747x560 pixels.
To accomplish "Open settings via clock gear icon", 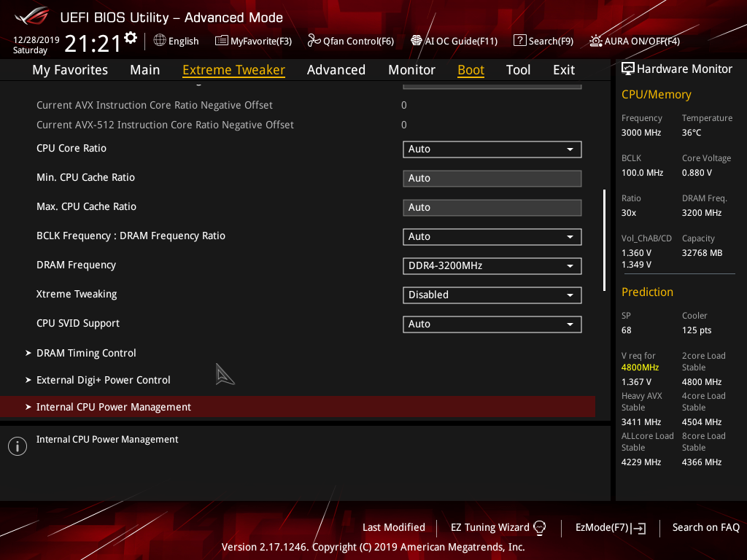I will (x=131, y=38).
